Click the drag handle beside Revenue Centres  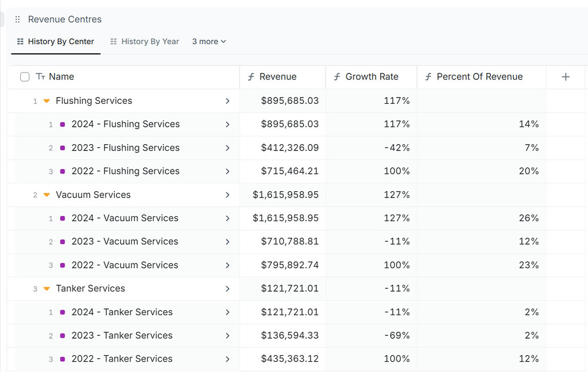pyautogui.click(x=17, y=20)
